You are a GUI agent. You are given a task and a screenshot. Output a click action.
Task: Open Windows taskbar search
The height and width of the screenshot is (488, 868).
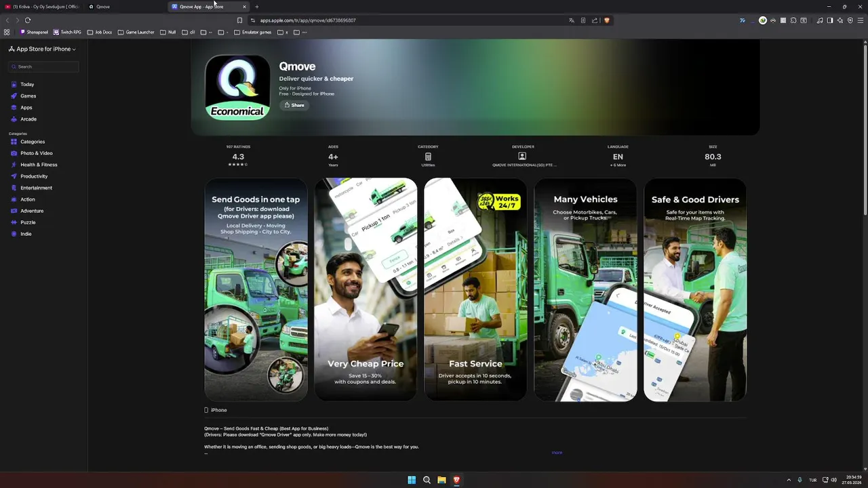[427, 480]
